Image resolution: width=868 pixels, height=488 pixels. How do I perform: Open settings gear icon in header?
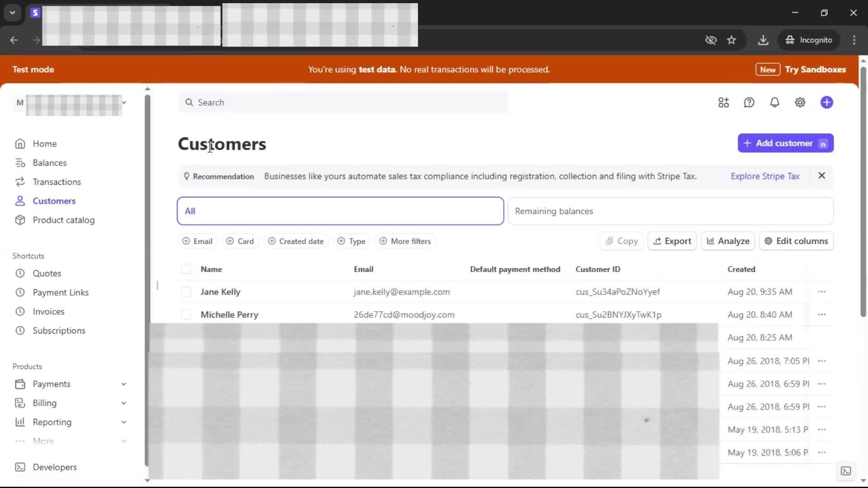[x=800, y=103]
